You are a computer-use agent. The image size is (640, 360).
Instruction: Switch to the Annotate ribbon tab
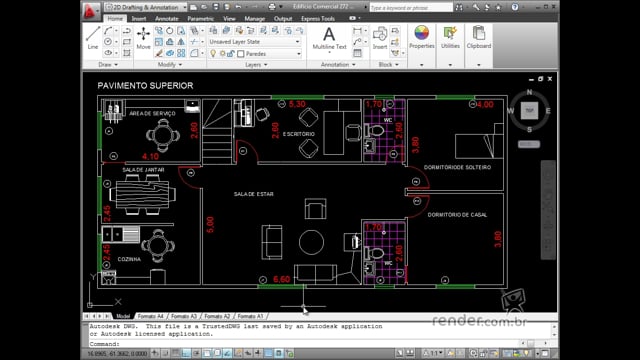click(x=167, y=18)
